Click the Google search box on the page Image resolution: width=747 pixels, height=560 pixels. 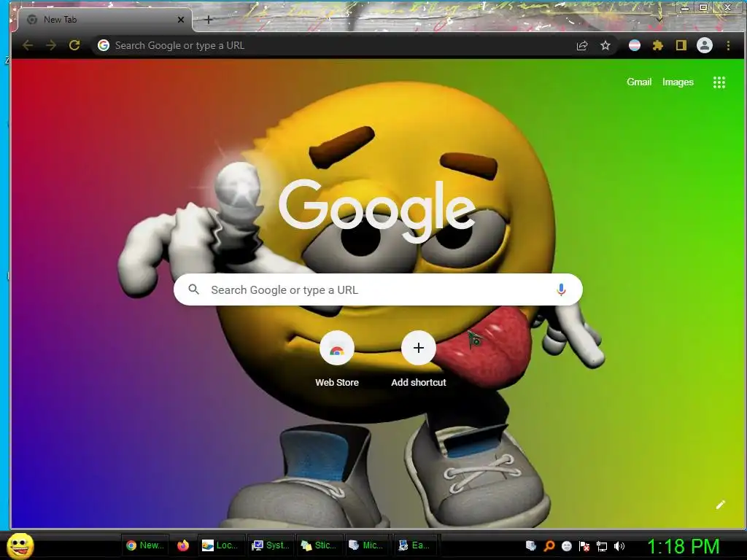click(378, 289)
